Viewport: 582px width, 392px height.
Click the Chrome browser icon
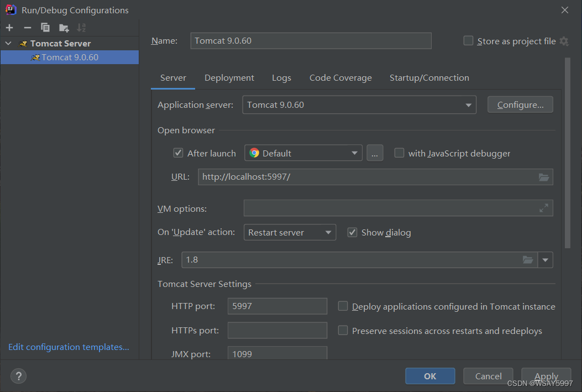click(254, 153)
